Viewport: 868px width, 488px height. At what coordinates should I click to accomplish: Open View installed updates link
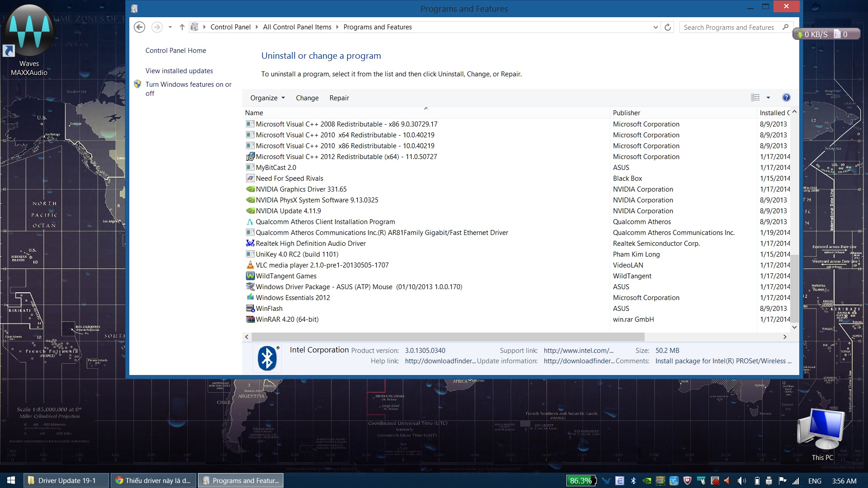click(179, 71)
